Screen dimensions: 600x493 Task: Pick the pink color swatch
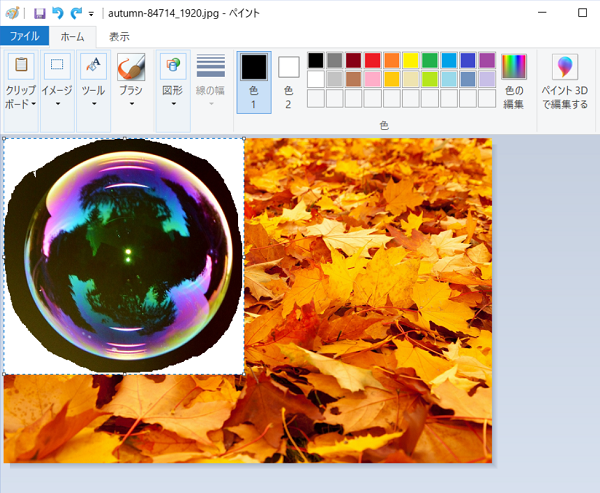tap(373, 79)
